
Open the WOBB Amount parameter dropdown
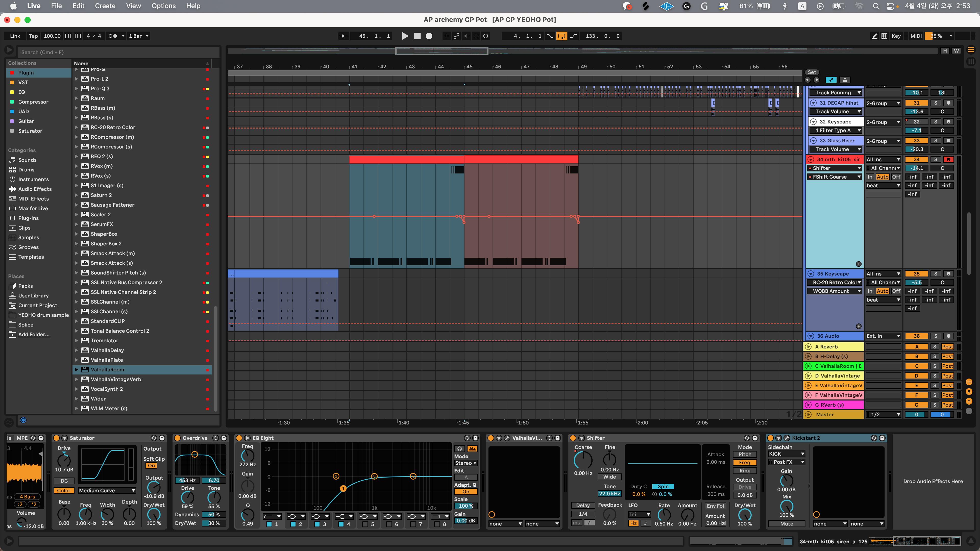pos(835,291)
